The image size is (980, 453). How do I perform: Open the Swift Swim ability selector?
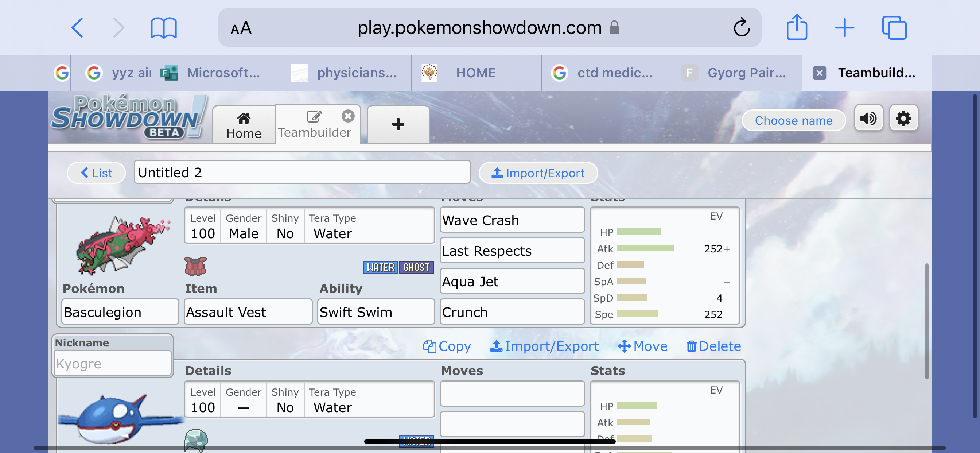(x=376, y=312)
